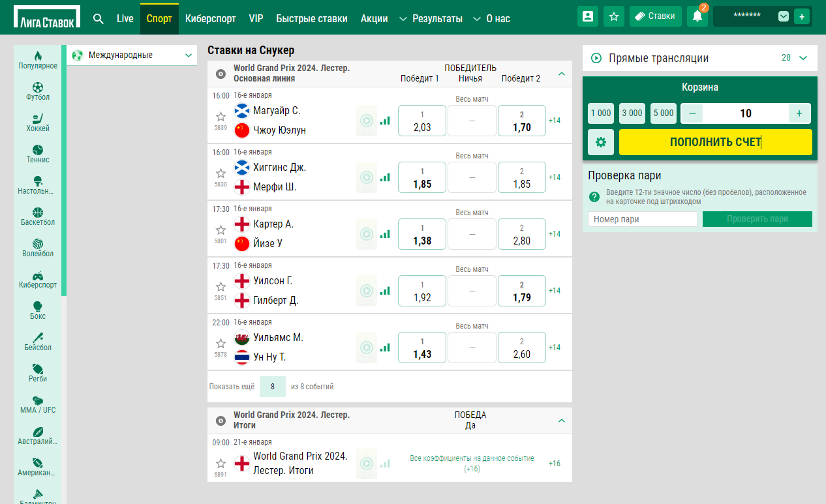Select Регби in sports sidebar
Image resolution: width=826 pixels, height=504 pixels.
38,373
